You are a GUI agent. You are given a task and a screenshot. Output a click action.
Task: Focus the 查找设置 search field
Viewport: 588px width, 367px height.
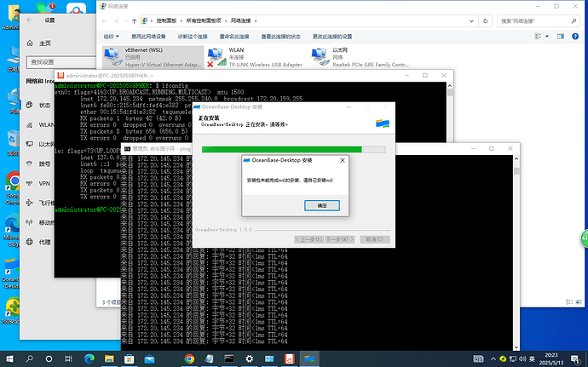click(x=61, y=62)
